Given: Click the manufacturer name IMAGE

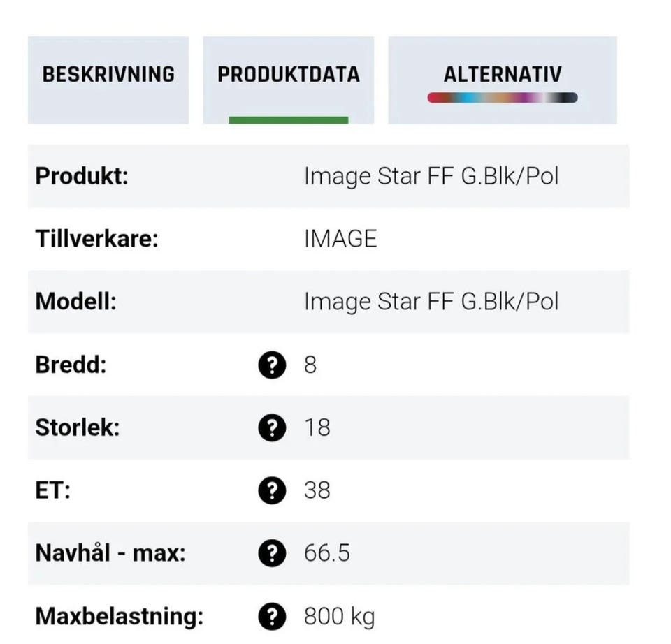Looking at the screenshot, I should pos(340,239).
